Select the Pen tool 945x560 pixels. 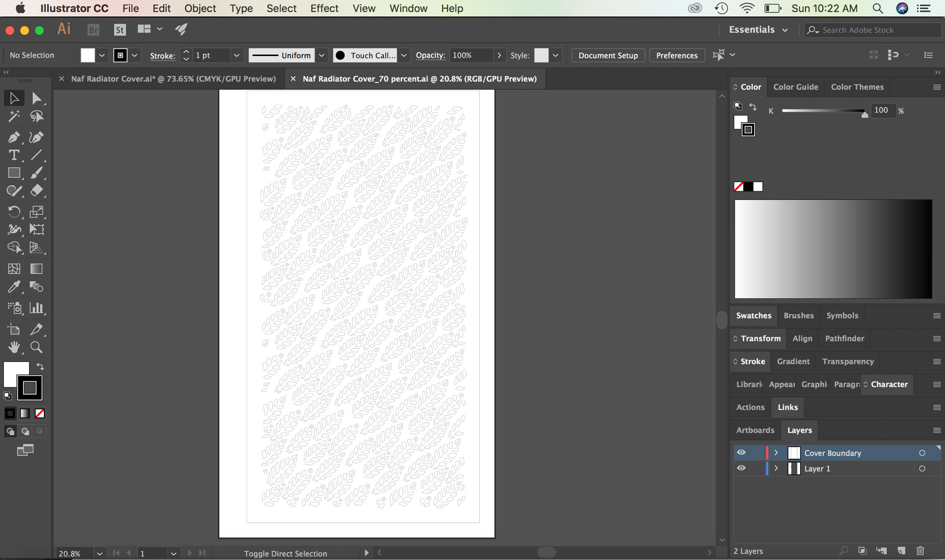pos(14,137)
